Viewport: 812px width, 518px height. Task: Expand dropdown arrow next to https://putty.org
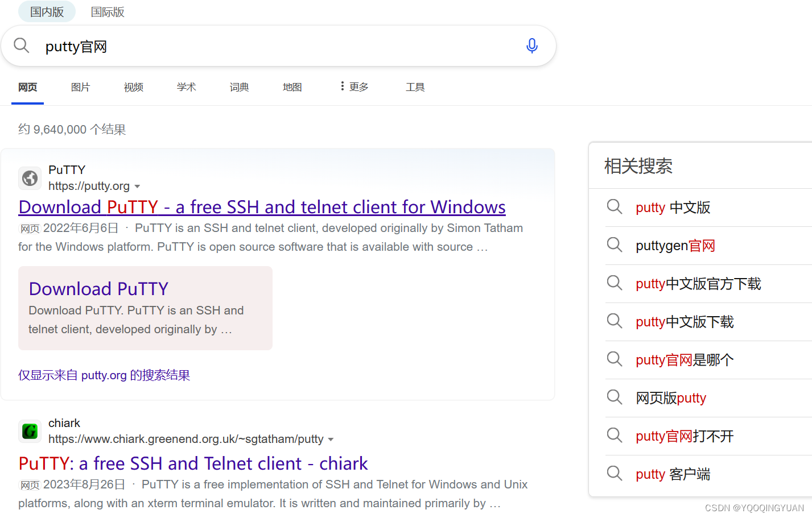137,187
